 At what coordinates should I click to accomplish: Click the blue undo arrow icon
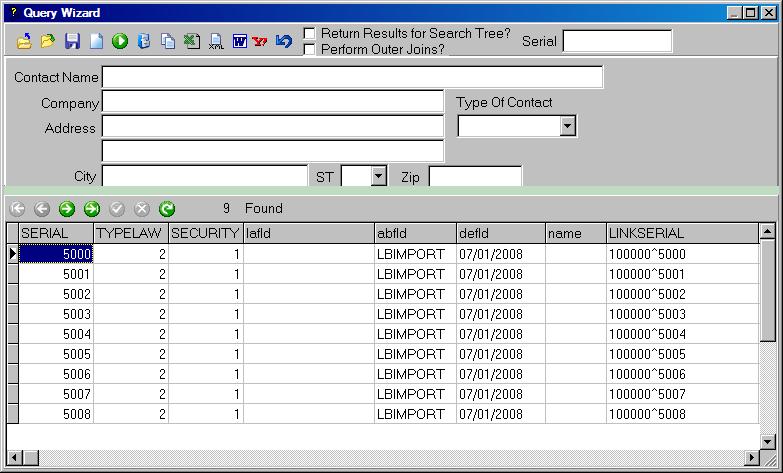(x=284, y=41)
